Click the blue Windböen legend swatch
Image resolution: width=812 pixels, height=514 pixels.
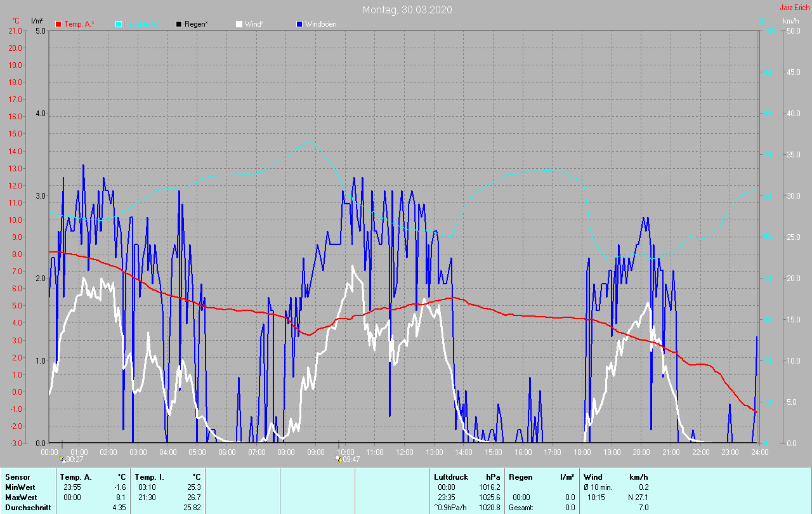tap(299, 24)
